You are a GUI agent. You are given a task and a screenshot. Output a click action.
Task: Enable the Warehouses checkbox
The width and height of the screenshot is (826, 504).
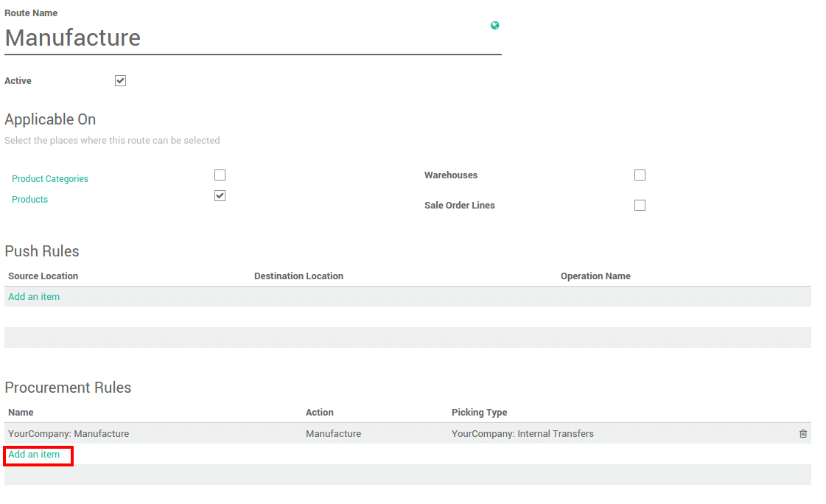tap(640, 175)
